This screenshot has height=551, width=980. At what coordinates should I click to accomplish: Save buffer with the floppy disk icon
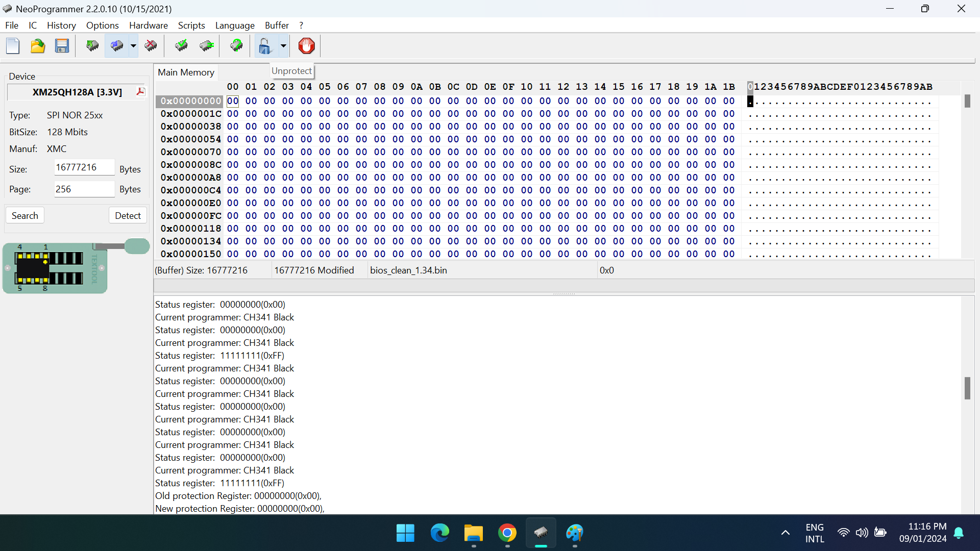[62, 46]
